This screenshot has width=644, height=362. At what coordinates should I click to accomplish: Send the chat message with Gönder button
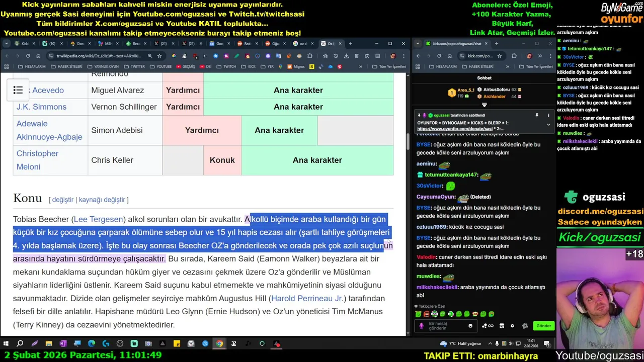[543, 326]
